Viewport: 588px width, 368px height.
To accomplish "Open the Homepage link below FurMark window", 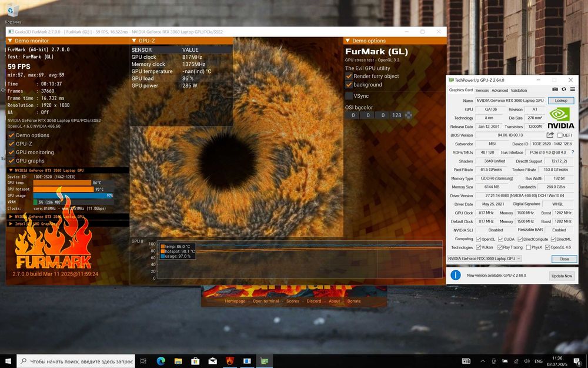I will click(x=235, y=301).
